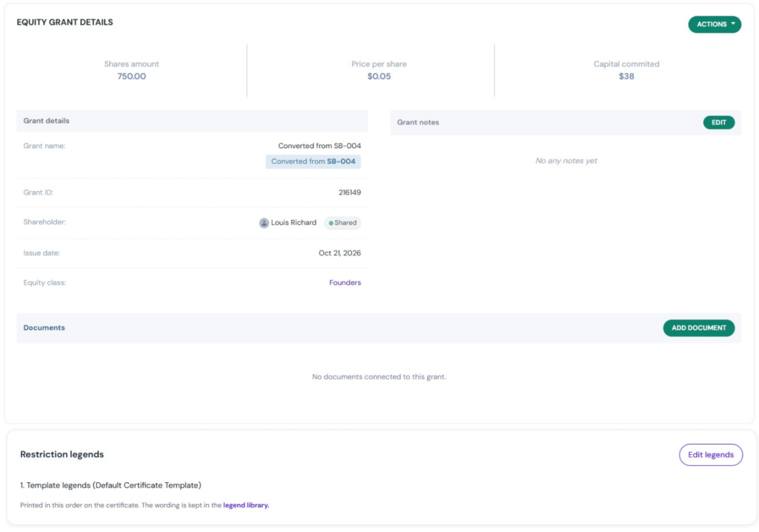This screenshot has width=759, height=532.
Task: Select the issue date Oct 21, 2026
Action: pyautogui.click(x=339, y=253)
